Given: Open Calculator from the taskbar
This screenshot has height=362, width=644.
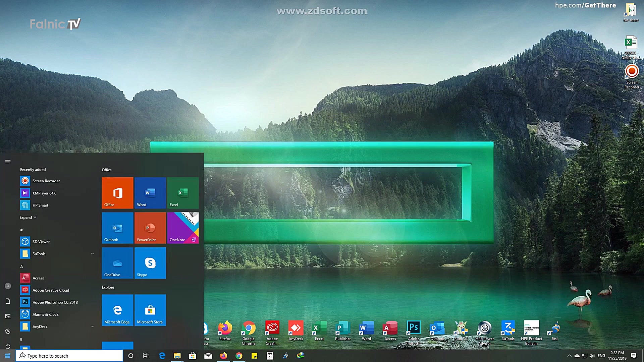Looking at the screenshot, I should [x=270, y=356].
